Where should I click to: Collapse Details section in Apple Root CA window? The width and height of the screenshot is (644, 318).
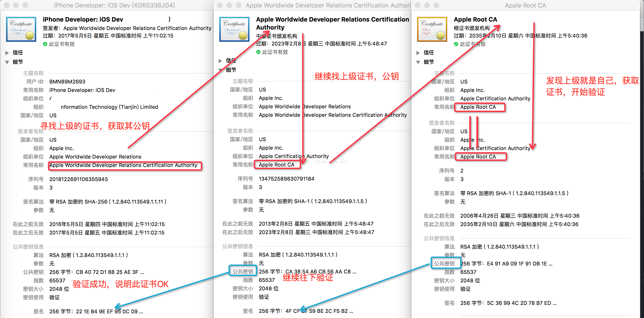pos(418,62)
